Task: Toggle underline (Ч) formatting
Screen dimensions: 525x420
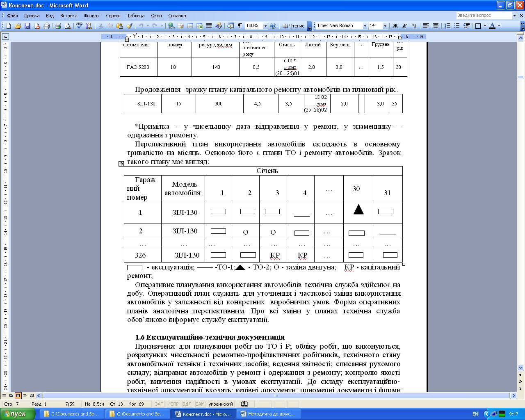Action: coord(414,26)
